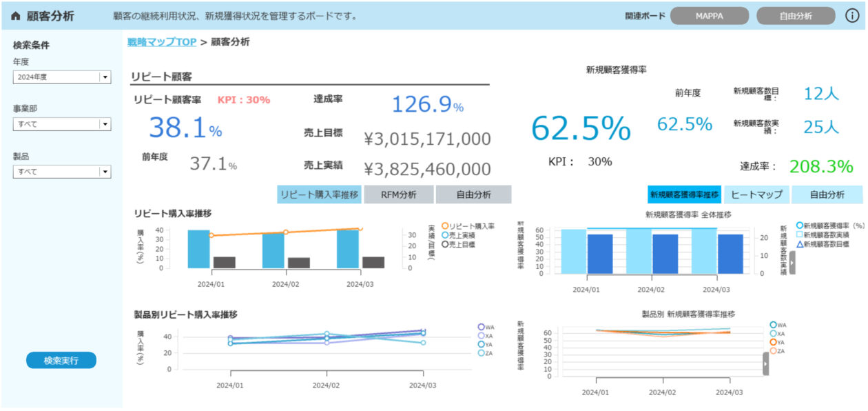Click the 顧客分析 page title
Viewport: 868px width, 411px height.
pyautogui.click(x=50, y=17)
